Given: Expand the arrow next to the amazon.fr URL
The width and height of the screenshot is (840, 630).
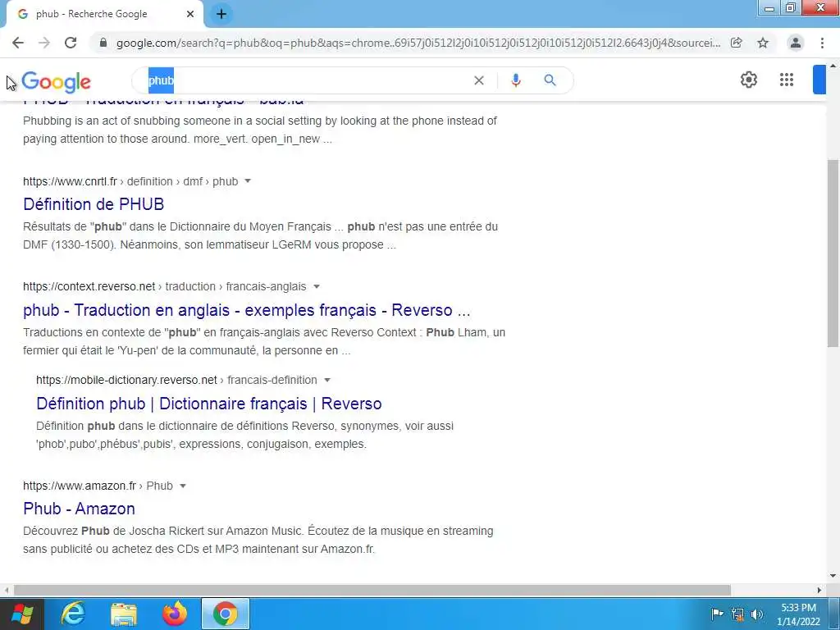Looking at the screenshot, I should tap(183, 486).
